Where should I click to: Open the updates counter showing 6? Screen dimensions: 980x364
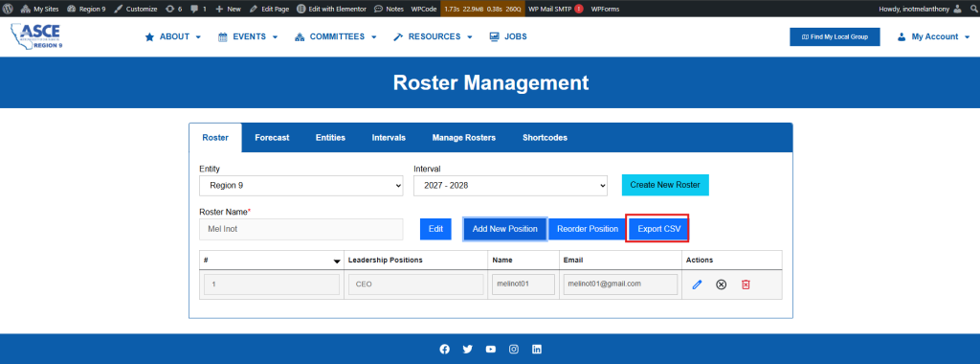pos(174,9)
